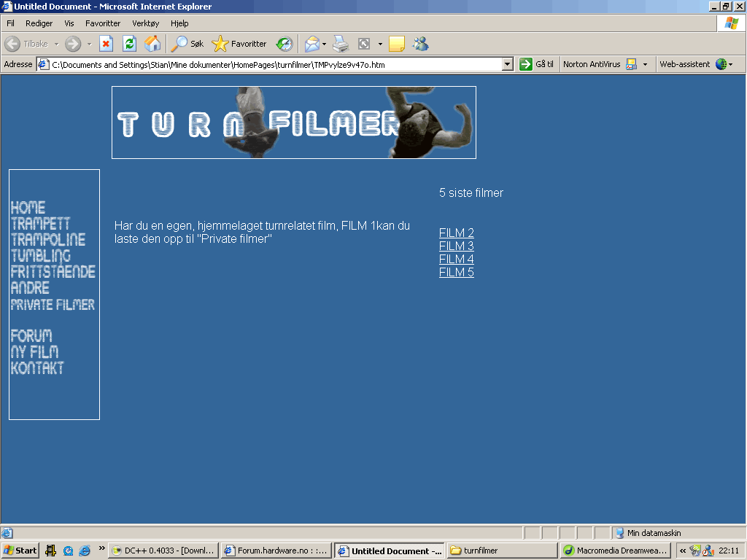Expand the Forward history dropdown arrow
This screenshot has width=747, height=560.
coord(89,44)
